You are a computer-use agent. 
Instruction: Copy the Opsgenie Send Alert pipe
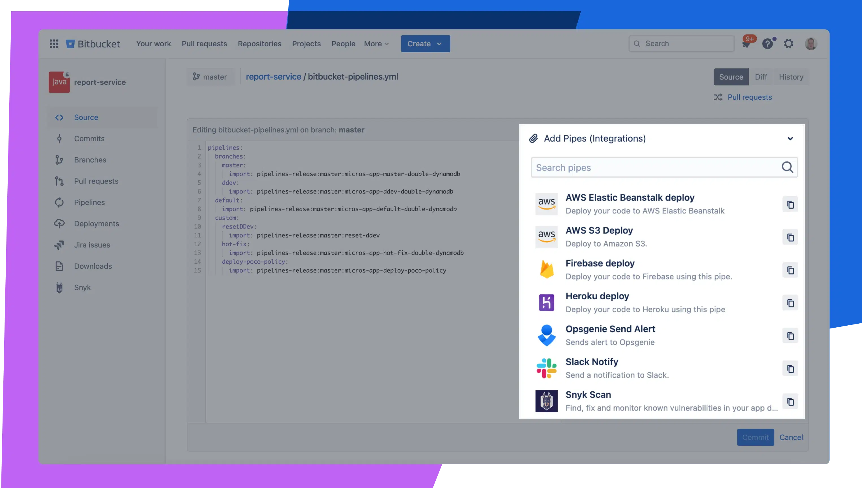point(791,336)
